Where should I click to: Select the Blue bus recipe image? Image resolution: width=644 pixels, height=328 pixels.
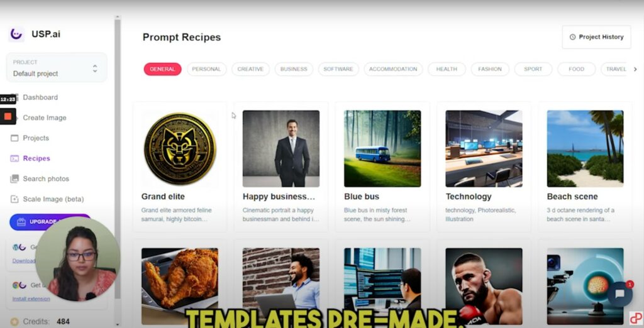pyautogui.click(x=382, y=149)
